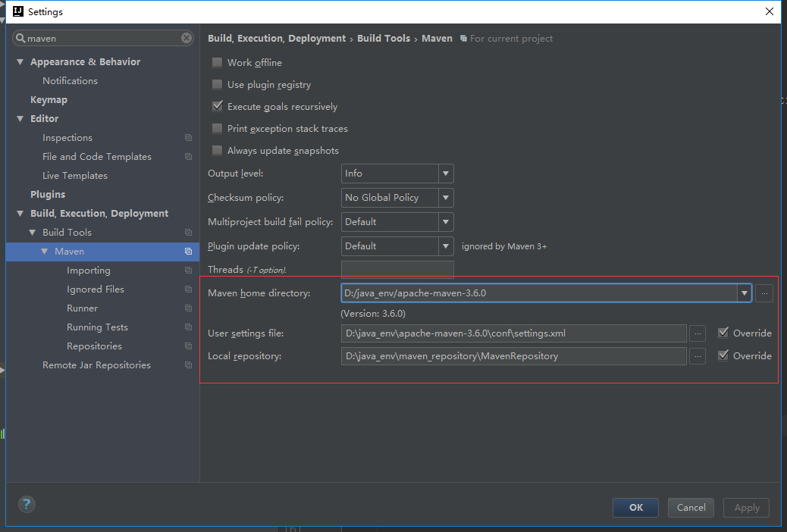The height and width of the screenshot is (532, 787).
Task: Select Ignored Files under Maven
Action: 96,289
